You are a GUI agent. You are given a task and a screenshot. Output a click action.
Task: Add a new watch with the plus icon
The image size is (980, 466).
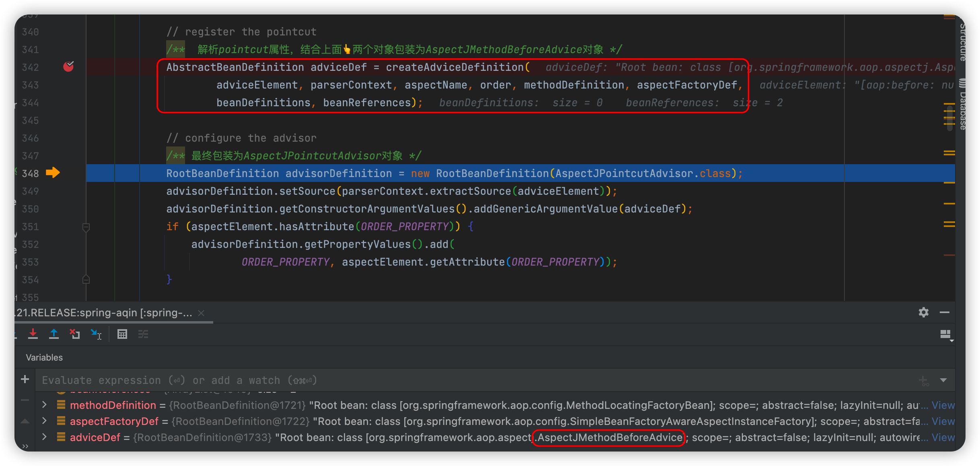[x=25, y=379]
